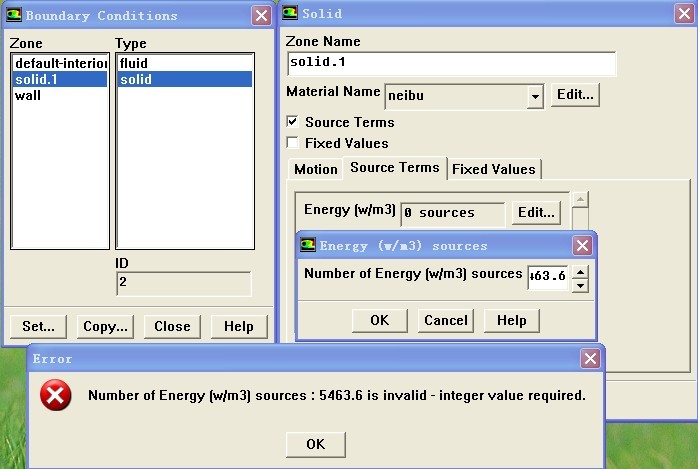Enable the Fixed Values checkbox

pyautogui.click(x=293, y=143)
